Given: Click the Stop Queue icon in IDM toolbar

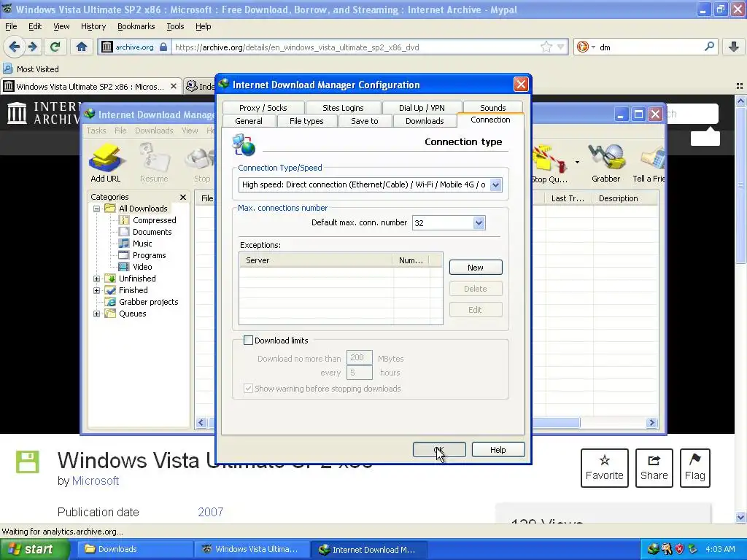Looking at the screenshot, I should tap(549, 158).
